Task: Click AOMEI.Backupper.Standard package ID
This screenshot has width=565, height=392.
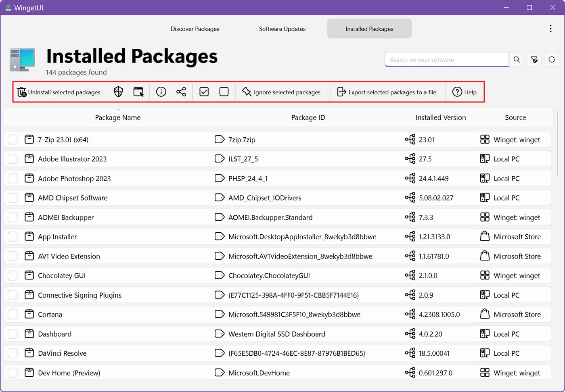Action: (270, 217)
